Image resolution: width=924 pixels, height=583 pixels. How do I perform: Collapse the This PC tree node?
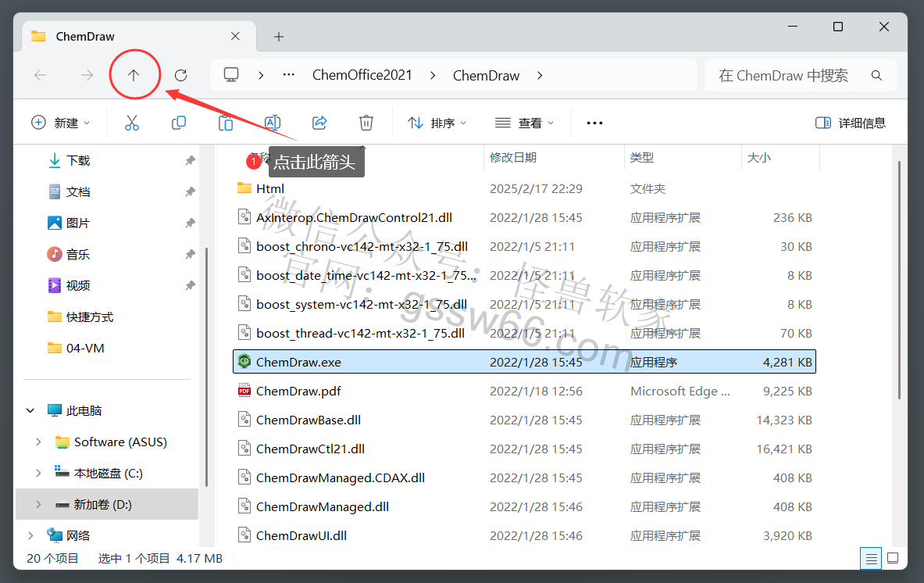pyautogui.click(x=30, y=410)
